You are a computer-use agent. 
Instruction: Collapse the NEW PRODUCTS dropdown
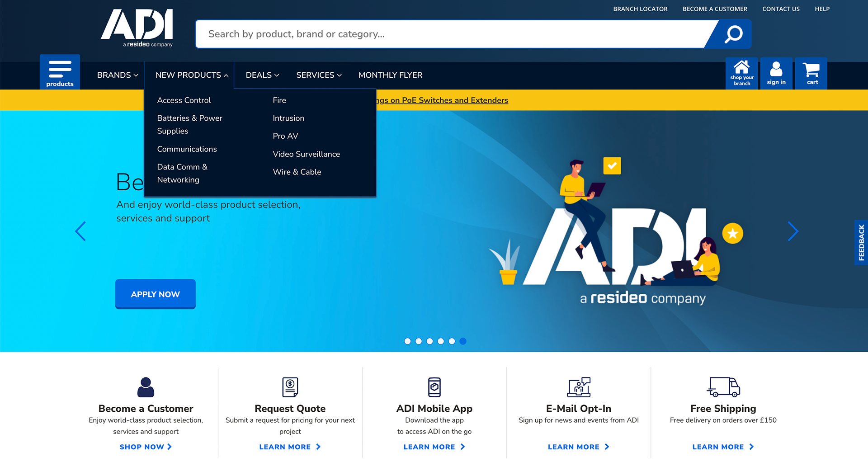(x=192, y=75)
